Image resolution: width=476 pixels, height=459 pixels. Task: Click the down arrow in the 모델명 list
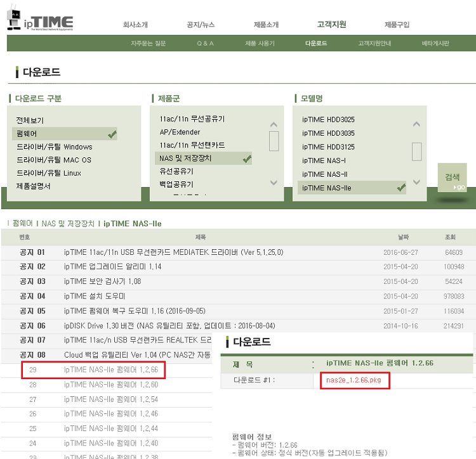416,182
